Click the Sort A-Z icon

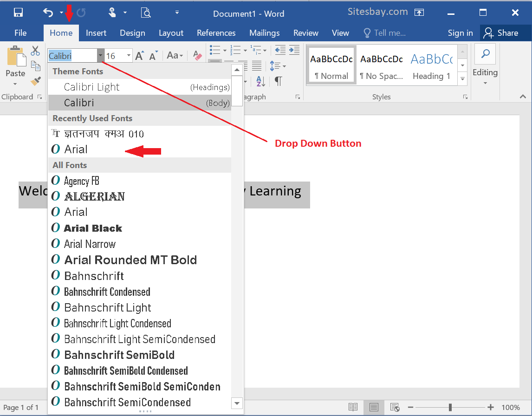pos(260,81)
